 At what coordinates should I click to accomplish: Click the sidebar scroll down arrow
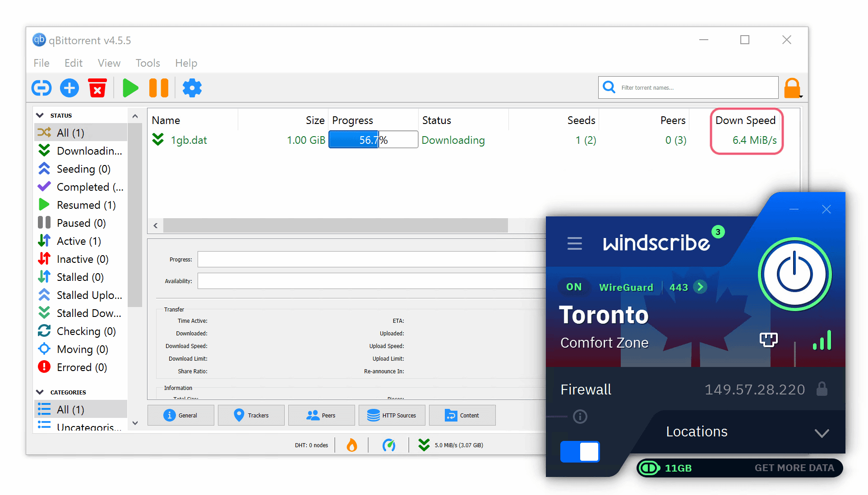[135, 423]
